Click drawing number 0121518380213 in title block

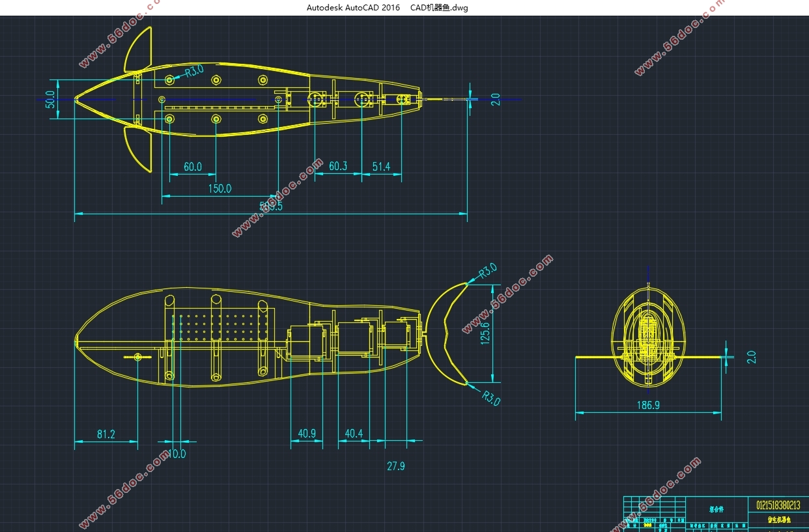pyautogui.click(x=778, y=505)
